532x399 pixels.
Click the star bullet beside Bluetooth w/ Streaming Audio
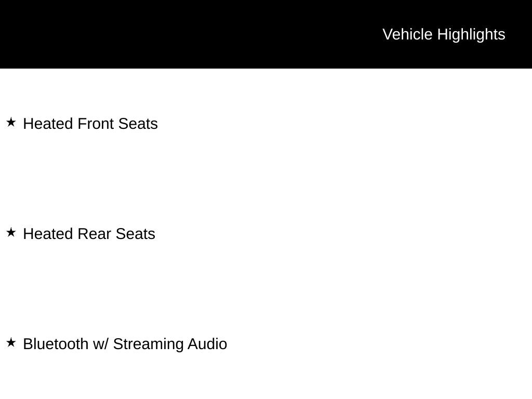pyautogui.click(x=11, y=343)
